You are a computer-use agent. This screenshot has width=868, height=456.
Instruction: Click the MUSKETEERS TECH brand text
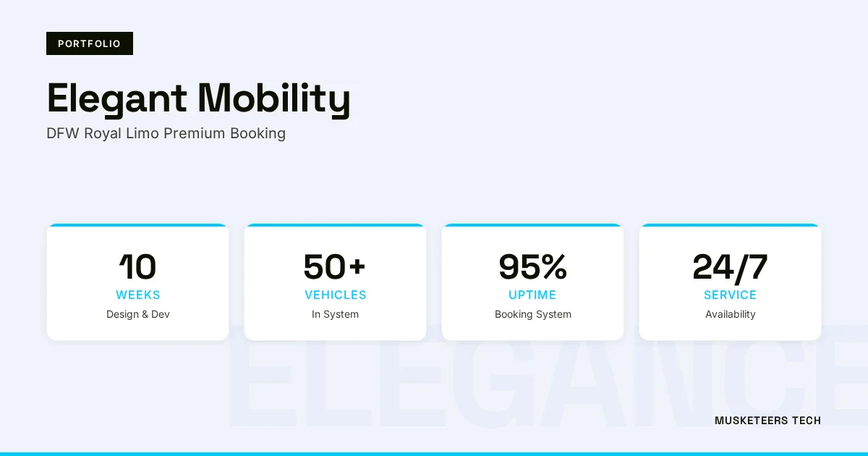(767, 421)
